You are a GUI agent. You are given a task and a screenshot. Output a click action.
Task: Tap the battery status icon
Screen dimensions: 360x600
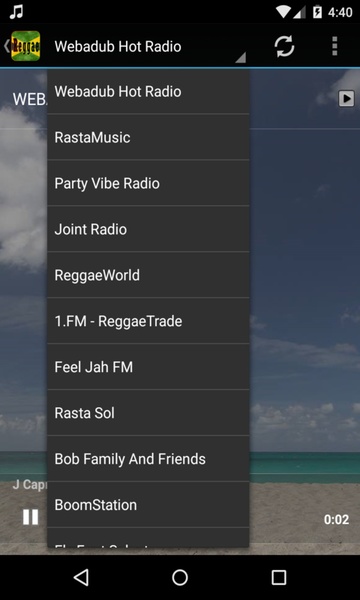[x=317, y=12]
